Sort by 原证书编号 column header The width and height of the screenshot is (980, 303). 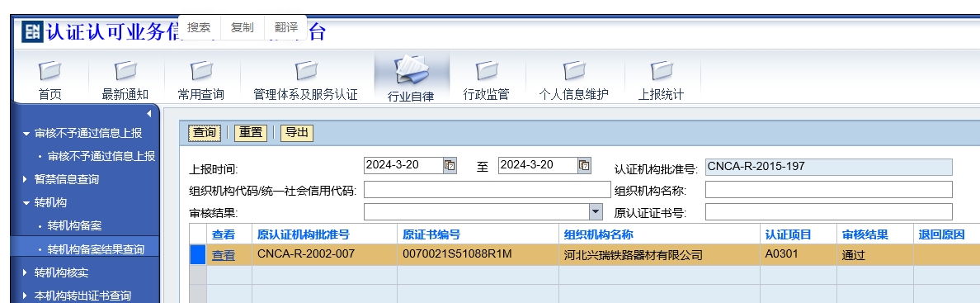tap(478, 234)
